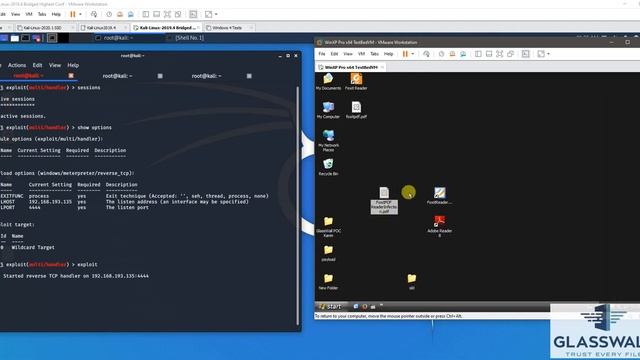Image resolution: width=640 pixels, height=360 pixels.
Task: Launch Foxit Reader shortcut on WinXP desktop
Action: pos(356,82)
